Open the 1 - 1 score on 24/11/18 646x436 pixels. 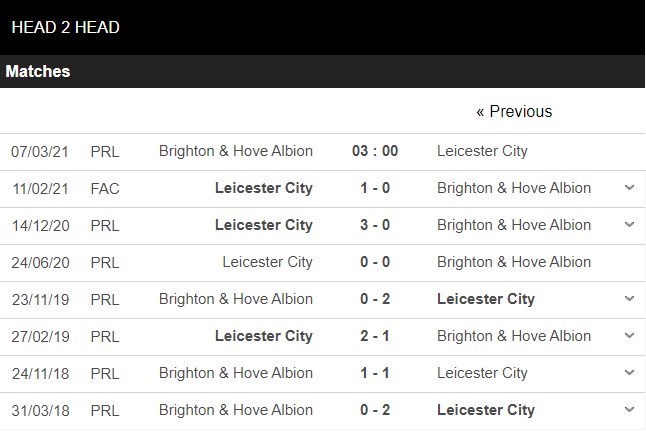coord(375,373)
